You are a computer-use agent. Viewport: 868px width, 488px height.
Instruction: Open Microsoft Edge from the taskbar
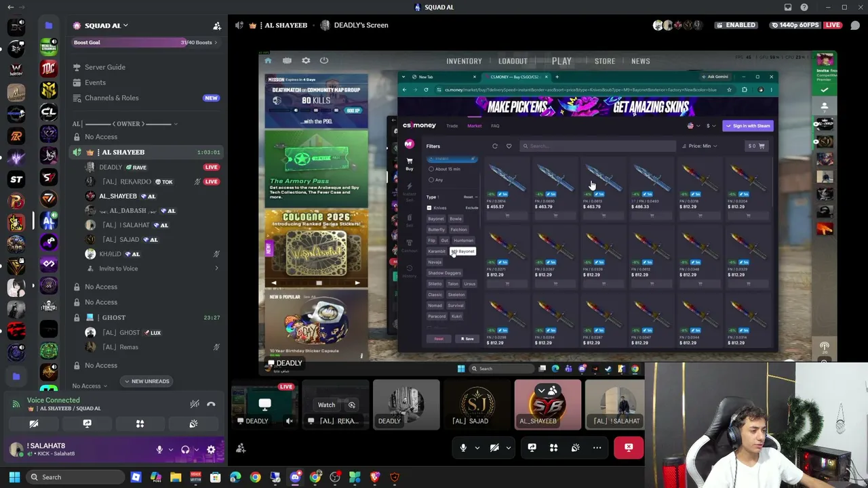pyautogui.click(x=235, y=477)
